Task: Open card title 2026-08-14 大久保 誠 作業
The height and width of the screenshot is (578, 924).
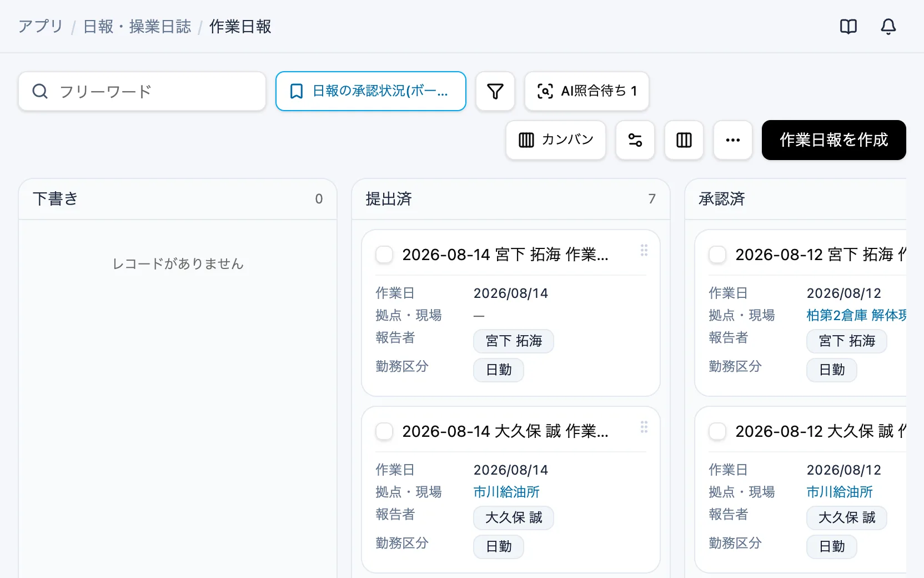Action: pos(505,431)
